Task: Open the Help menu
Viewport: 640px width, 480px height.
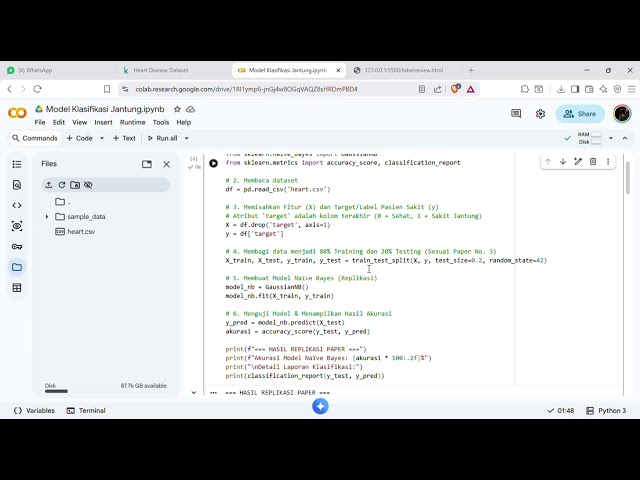Action: coord(184,122)
